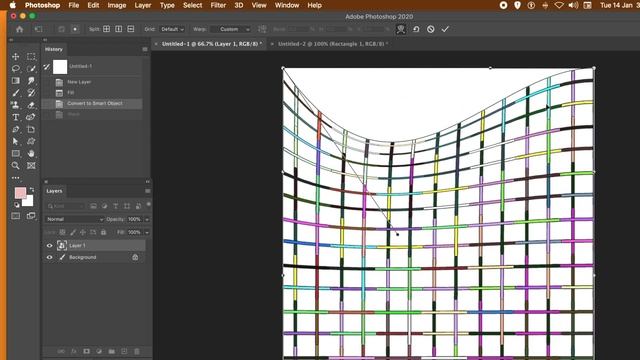
Task: Open the Fill slider dropdown arrow
Action: pos(147,232)
